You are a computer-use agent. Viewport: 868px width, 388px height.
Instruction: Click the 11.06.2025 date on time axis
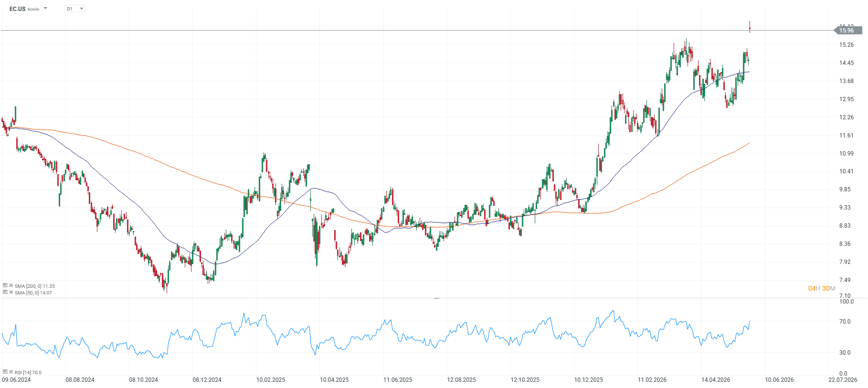[x=398, y=380]
